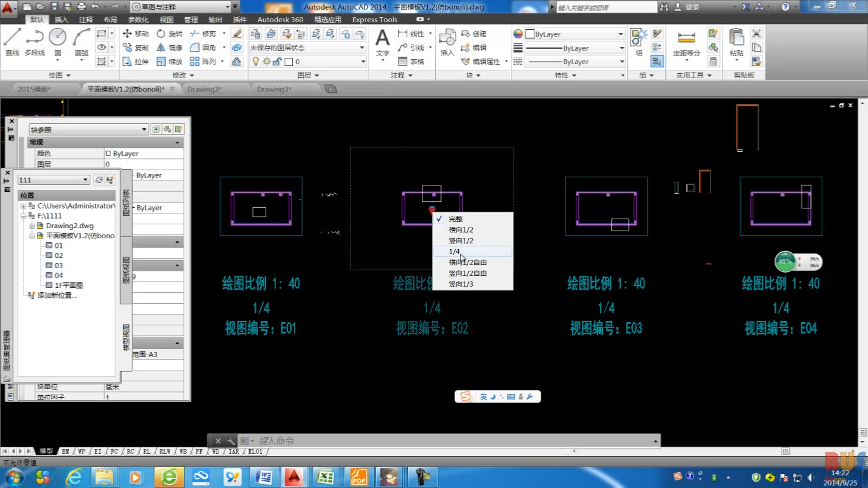Click the command line input field
This screenshot has width=868, height=488.
454,440
